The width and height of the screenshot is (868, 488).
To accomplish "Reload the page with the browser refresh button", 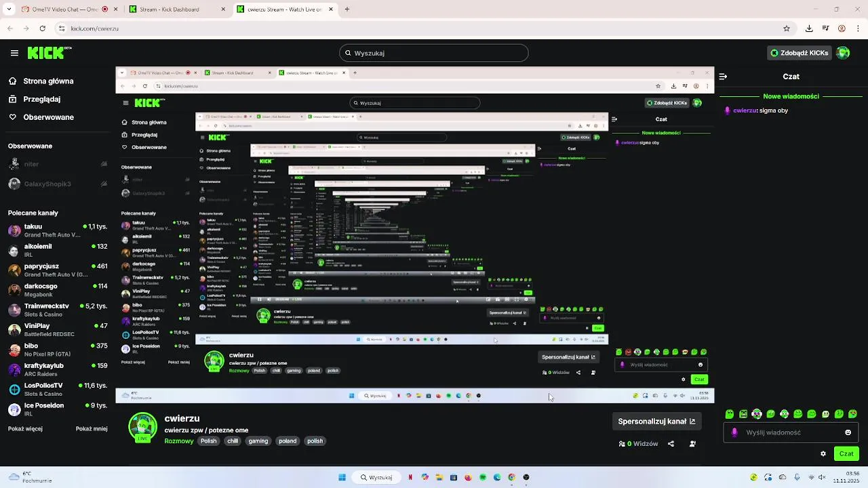I will pyautogui.click(x=43, y=28).
